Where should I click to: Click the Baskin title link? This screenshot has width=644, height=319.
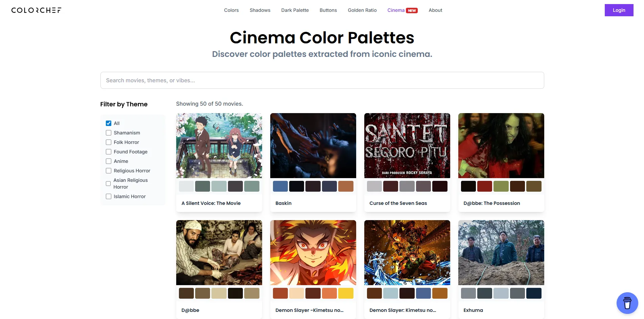[283, 203]
